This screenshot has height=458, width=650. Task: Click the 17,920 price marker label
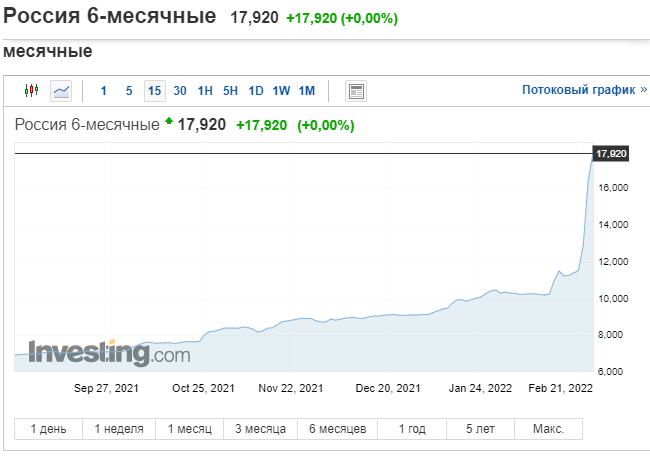(611, 154)
